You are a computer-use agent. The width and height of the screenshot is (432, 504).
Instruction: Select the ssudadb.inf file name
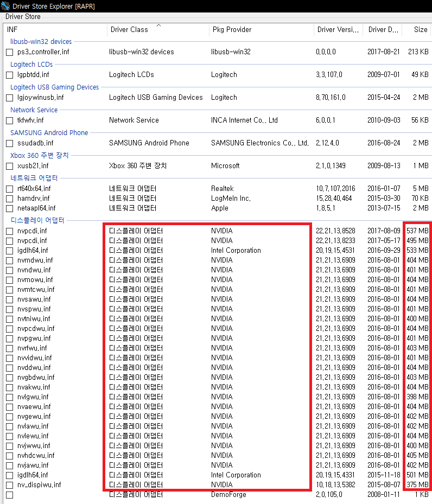tap(35, 143)
